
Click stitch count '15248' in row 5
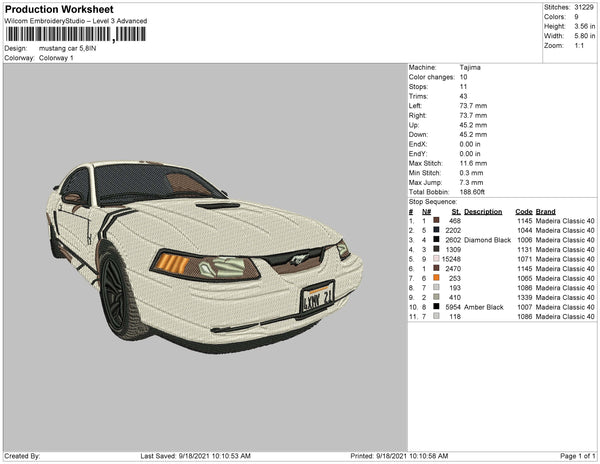[451, 259]
